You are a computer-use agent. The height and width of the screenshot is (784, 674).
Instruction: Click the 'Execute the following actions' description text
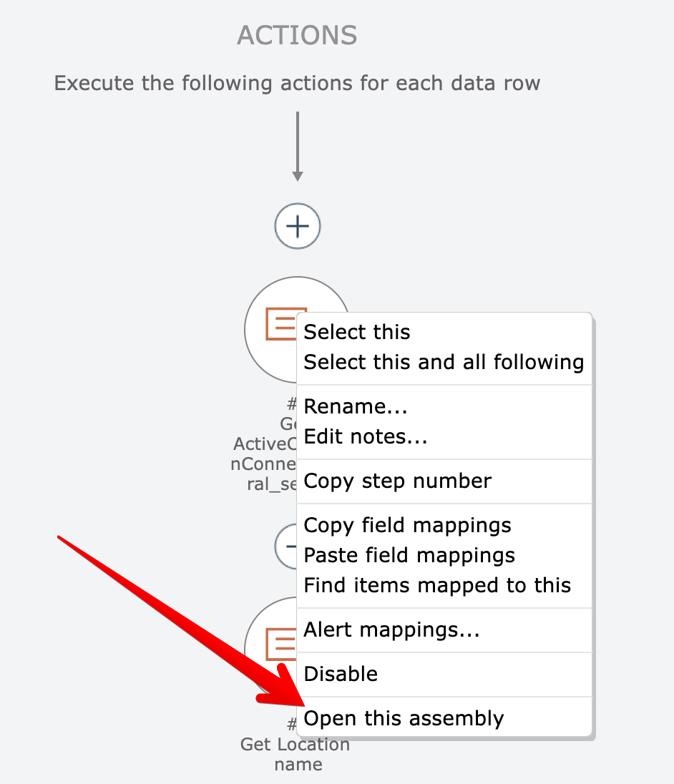[x=297, y=83]
